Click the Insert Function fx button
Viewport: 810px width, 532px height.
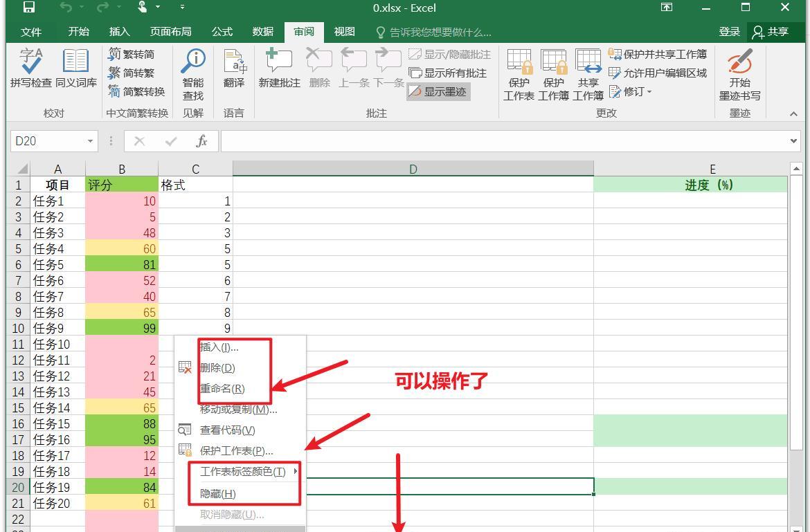tap(202, 141)
